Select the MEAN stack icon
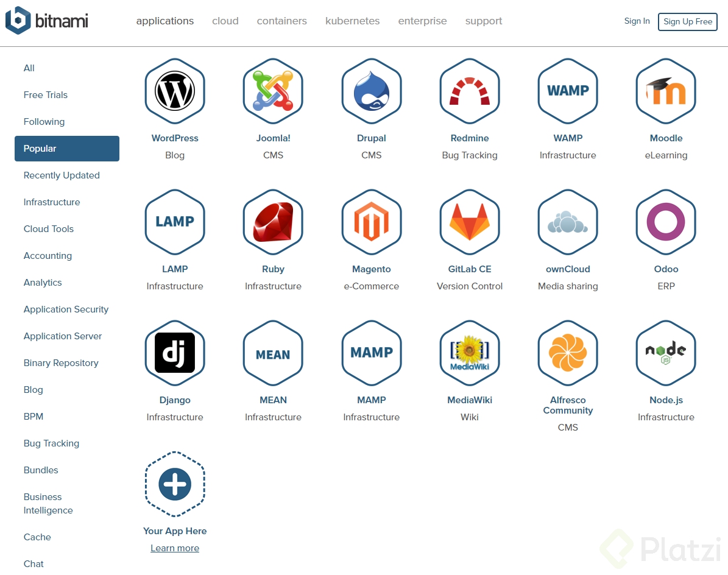Screen dimensions: 728x575 [x=273, y=353]
